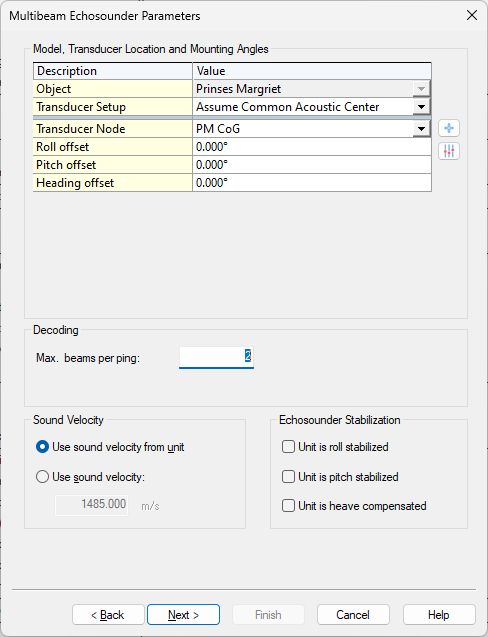The width and height of the screenshot is (488, 637).
Task: Click the Max. beams per ping field
Action: (x=216, y=357)
